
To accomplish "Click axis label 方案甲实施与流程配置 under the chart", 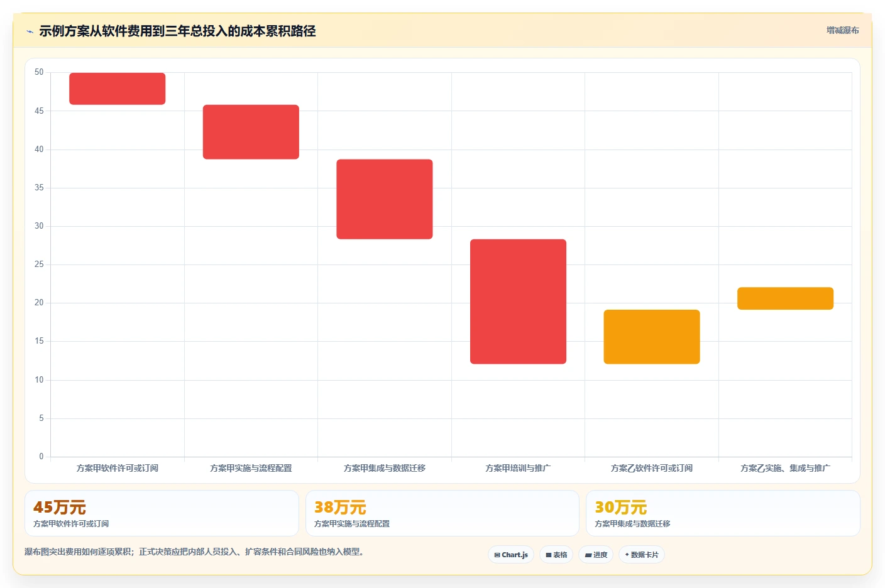I will click(x=251, y=468).
